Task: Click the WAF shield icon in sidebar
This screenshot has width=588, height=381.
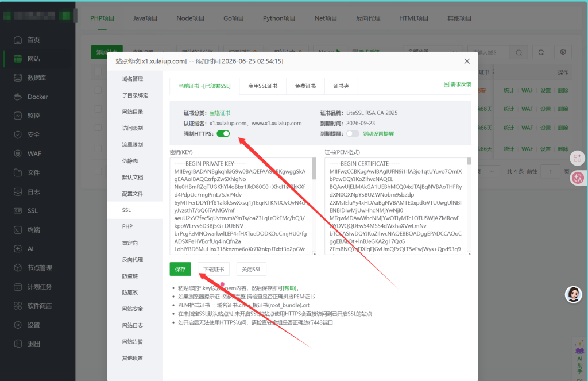Action: (18, 153)
